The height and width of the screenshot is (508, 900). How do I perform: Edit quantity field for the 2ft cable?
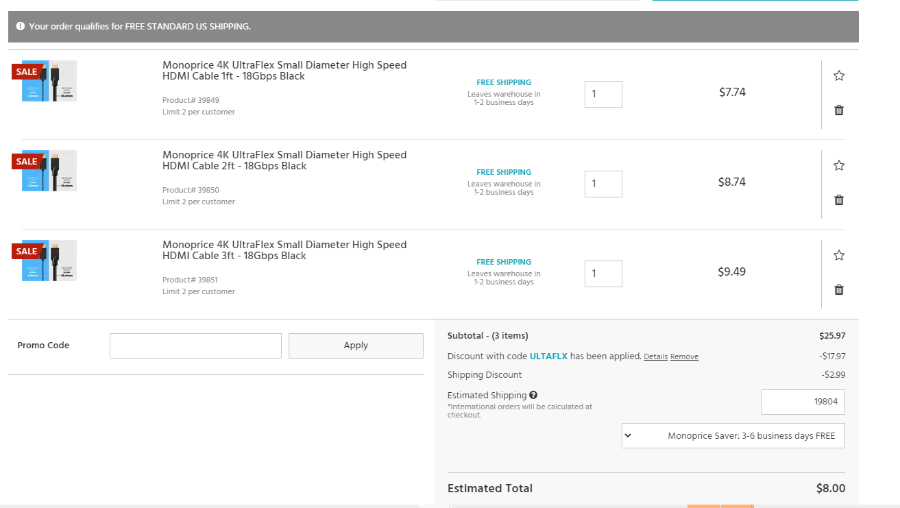603,184
